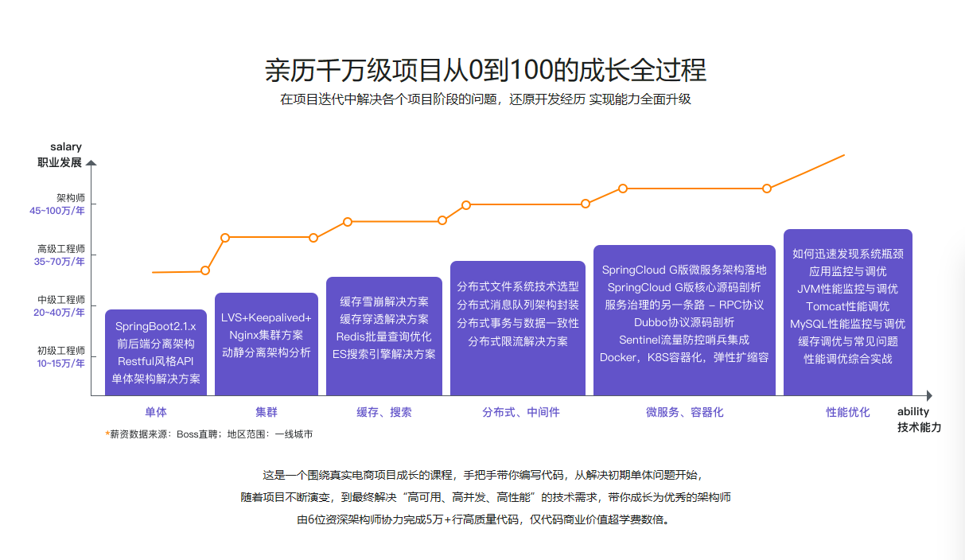Image resolution: width=965 pixels, height=560 pixels.
Task: Select the 性能优化 stage label
Action: 848,412
